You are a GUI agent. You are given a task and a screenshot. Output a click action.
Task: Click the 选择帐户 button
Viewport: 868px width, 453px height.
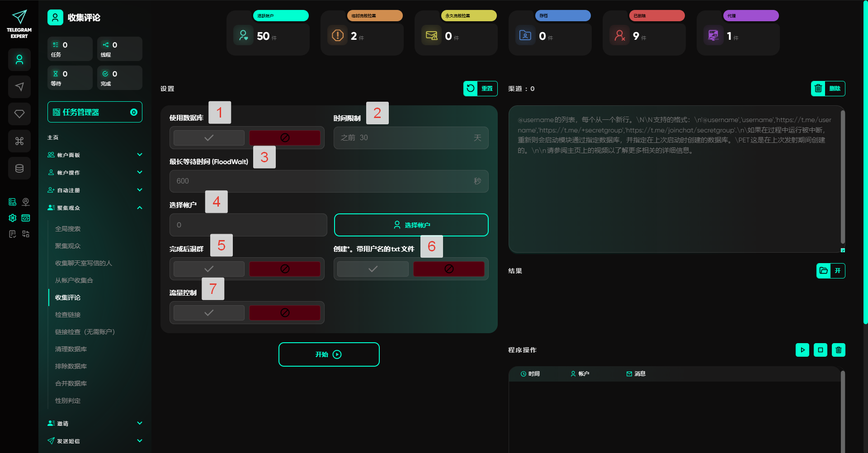(411, 225)
